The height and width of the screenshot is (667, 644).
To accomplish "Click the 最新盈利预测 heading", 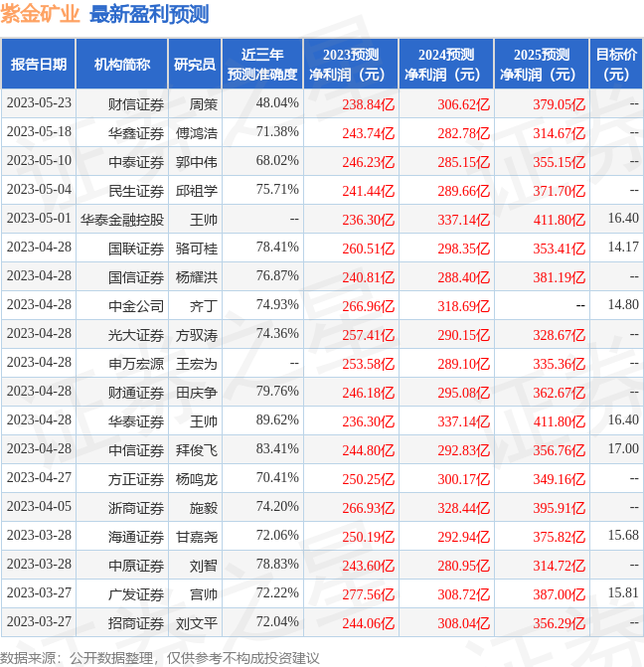I will pyautogui.click(x=149, y=14).
